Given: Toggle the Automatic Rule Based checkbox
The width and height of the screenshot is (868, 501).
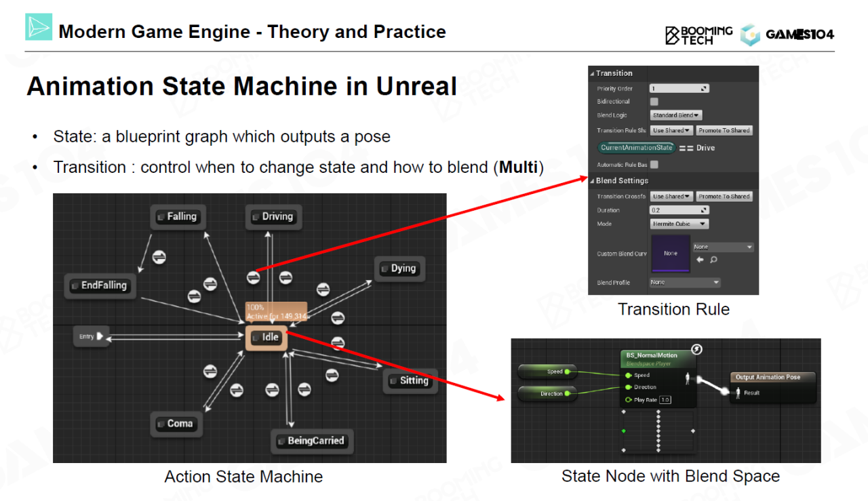Looking at the screenshot, I should (654, 165).
